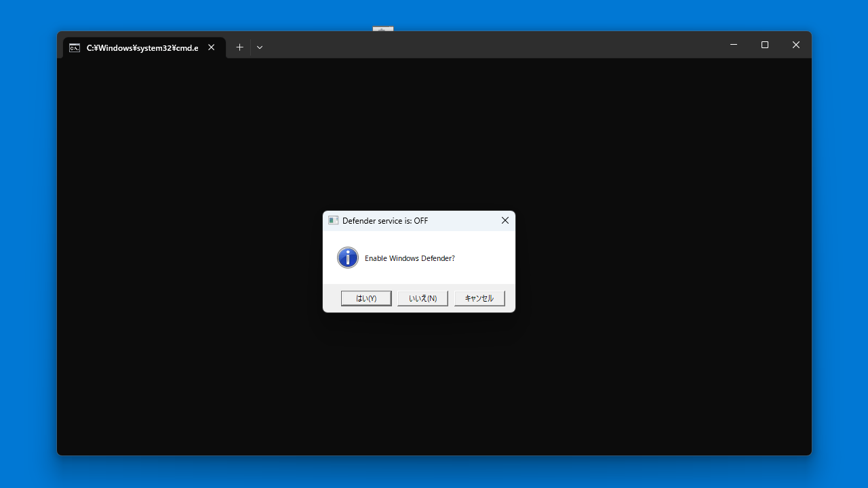Maximize the terminal window
This screenshot has height=488, width=868.
[x=765, y=45]
